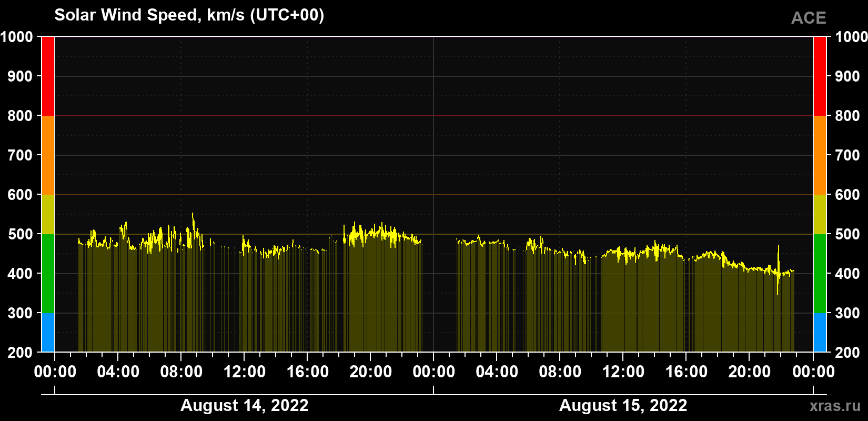Click the red segment of the right color scale
Viewport: 868px width, 421px height.
pyautogui.click(x=820, y=76)
